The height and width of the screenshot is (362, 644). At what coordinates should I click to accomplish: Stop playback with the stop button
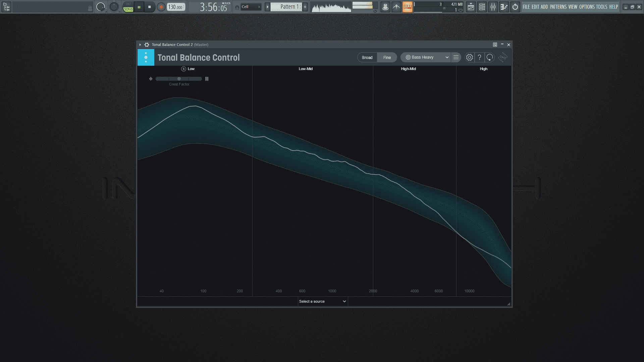[150, 7]
